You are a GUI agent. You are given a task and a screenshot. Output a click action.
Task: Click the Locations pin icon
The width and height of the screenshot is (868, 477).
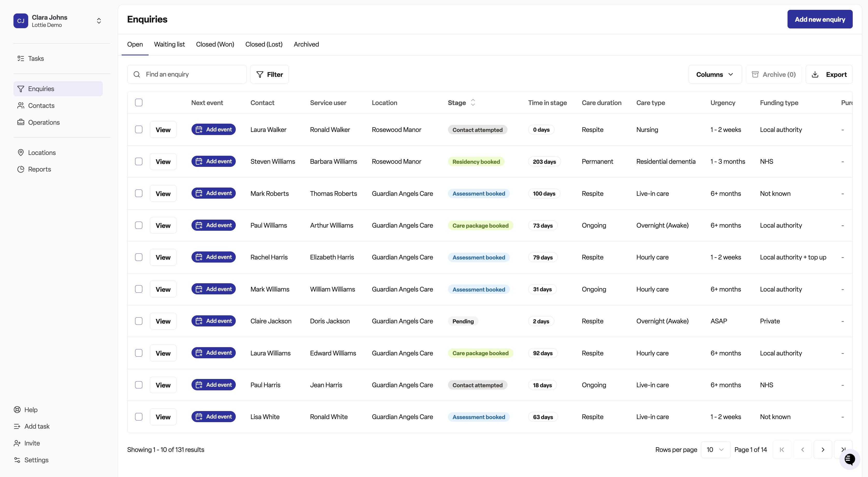coord(20,153)
